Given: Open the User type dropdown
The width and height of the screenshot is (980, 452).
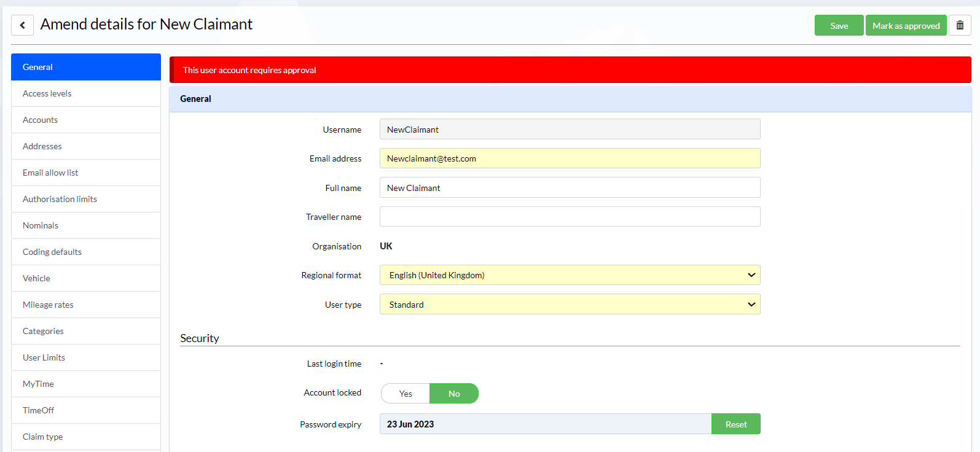Looking at the screenshot, I should click(x=570, y=304).
